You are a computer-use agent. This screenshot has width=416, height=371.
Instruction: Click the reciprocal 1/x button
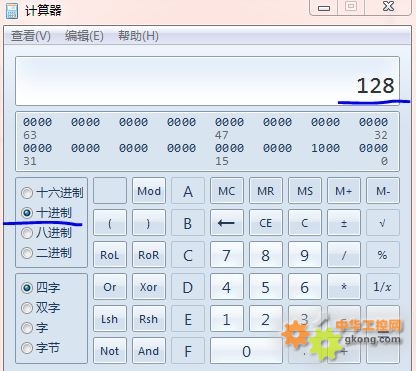click(383, 287)
